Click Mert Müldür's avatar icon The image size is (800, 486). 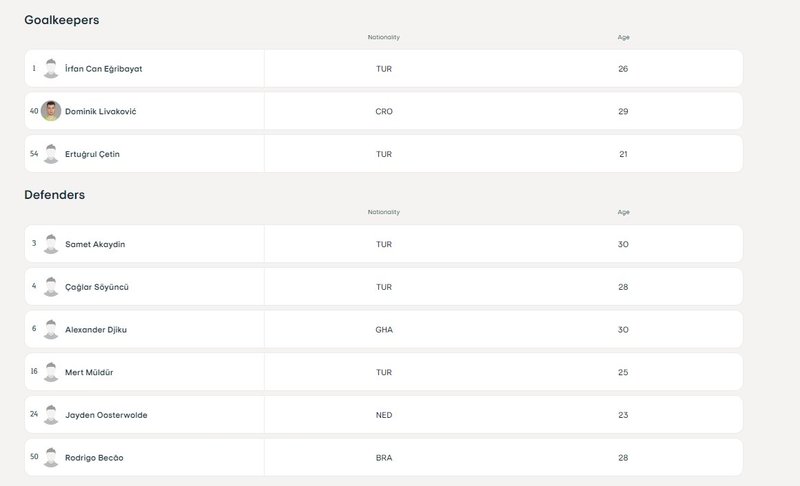51,372
